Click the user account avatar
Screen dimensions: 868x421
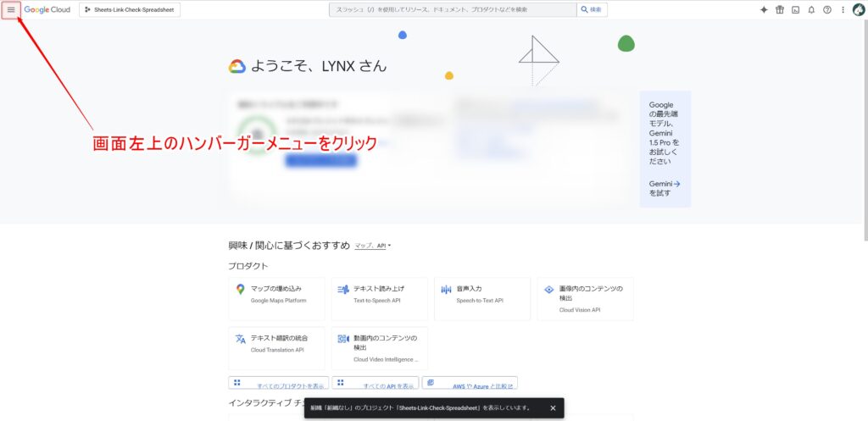(858, 10)
